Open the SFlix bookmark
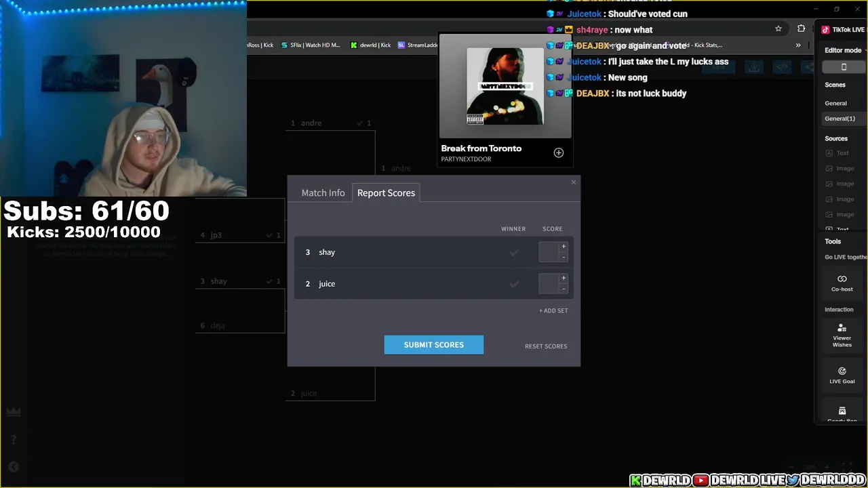Screen dimensions: 868x488 tap(310, 45)
